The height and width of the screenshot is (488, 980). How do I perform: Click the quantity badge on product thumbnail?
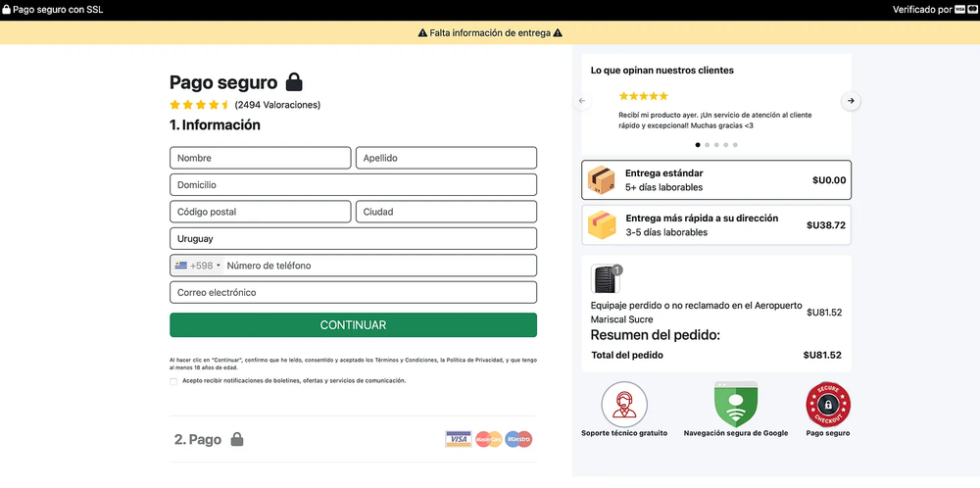pos(616,269)
